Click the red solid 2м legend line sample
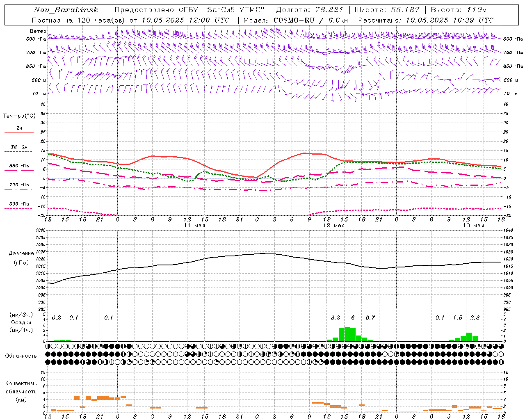The width and height of the screenshot is (525, 420). [19, 133]
